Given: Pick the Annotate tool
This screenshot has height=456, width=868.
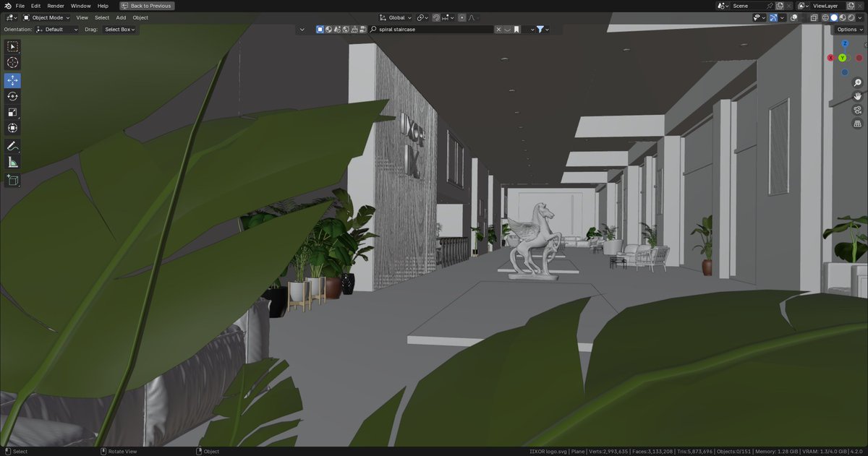Looking at the screenshot, I should (x=12, y=146).
